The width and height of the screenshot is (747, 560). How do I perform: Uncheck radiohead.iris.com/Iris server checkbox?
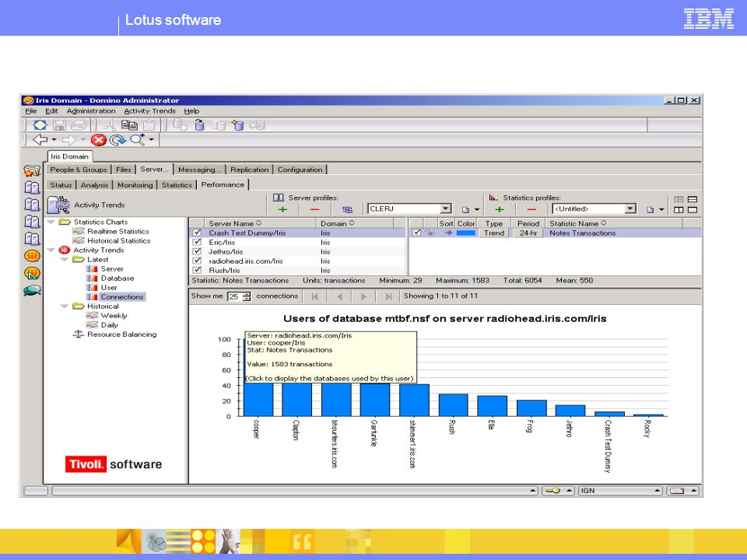coord(197,261)
